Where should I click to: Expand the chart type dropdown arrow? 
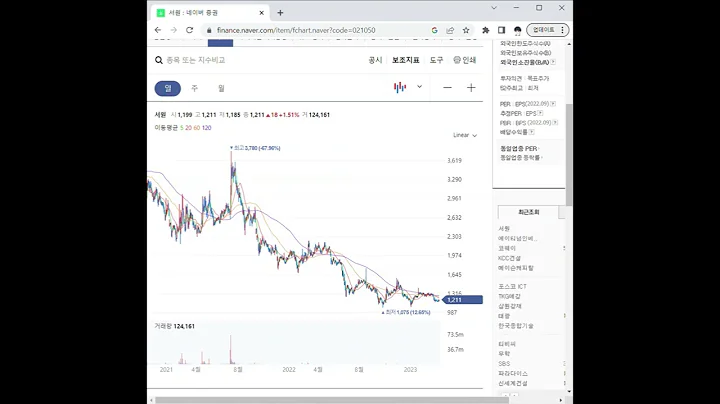click(419, 87)
